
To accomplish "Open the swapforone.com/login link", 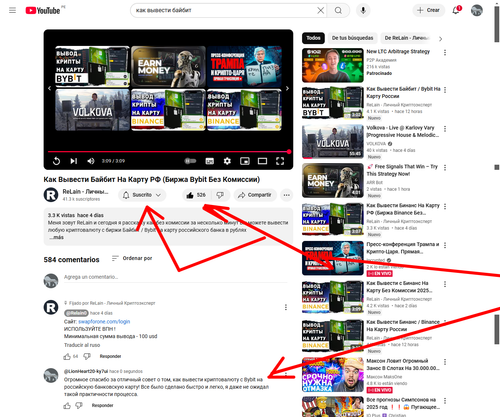I will (104, 322).
